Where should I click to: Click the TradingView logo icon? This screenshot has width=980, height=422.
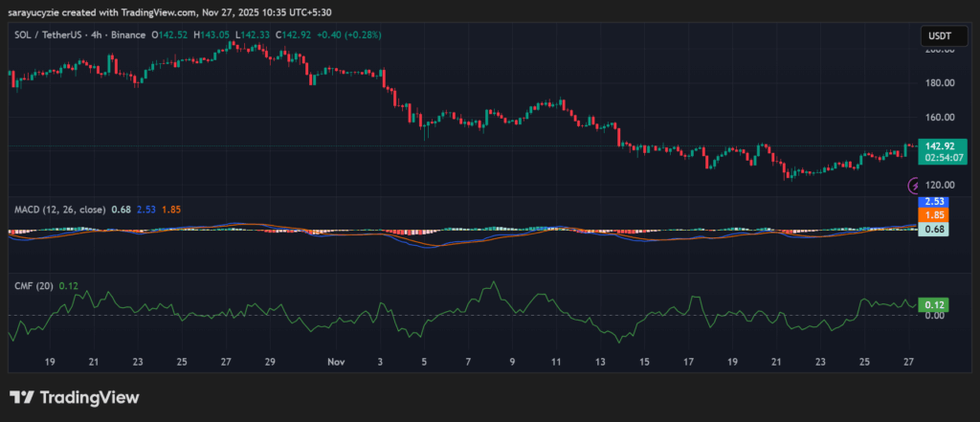(22, 397)
